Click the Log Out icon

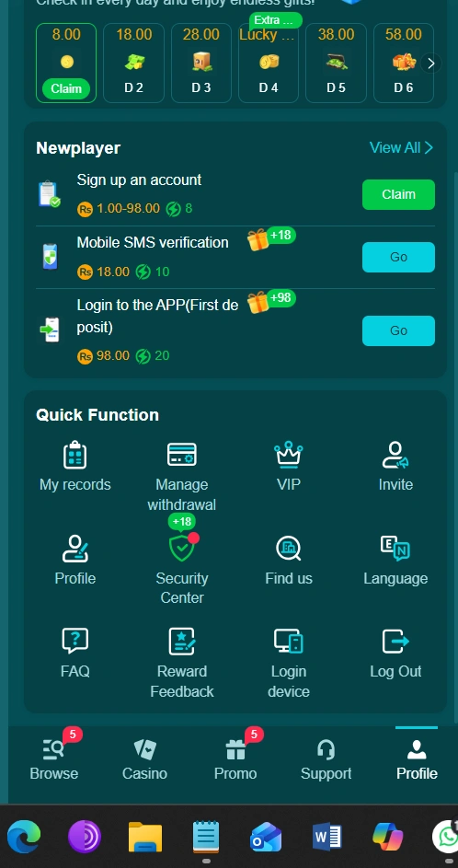click(x=395, y=642)
